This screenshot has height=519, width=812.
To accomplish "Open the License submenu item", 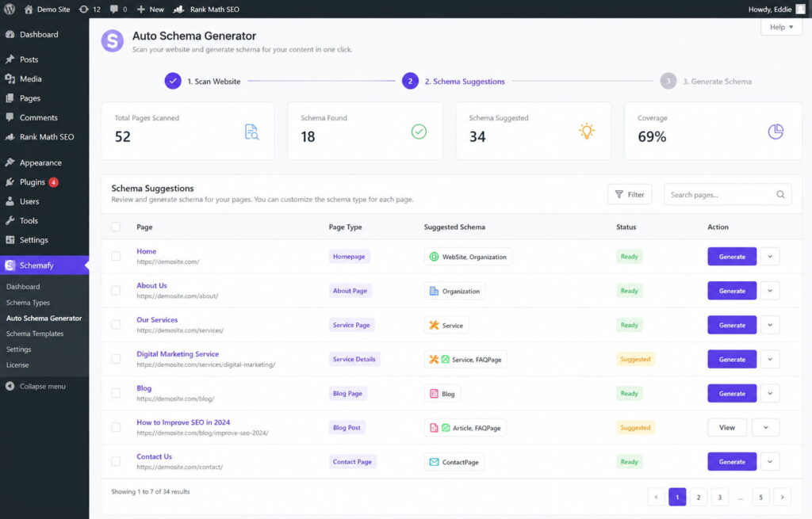I will click(x=17, y=364).
